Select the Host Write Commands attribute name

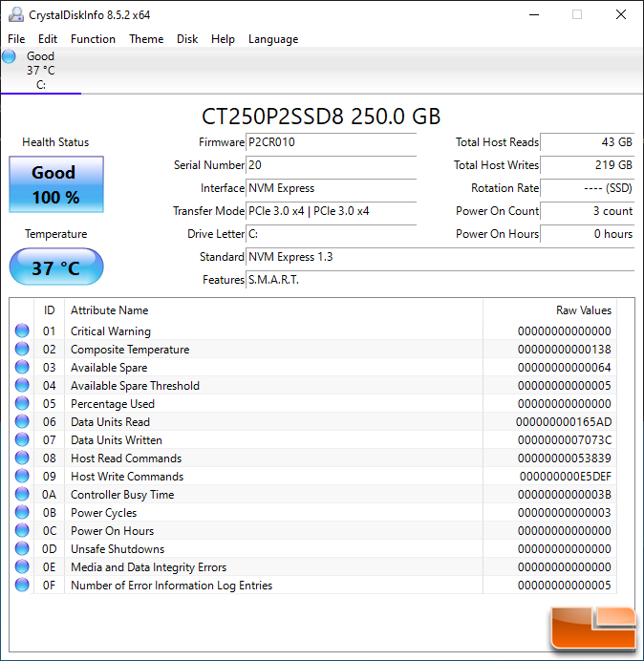pos(127,477)
